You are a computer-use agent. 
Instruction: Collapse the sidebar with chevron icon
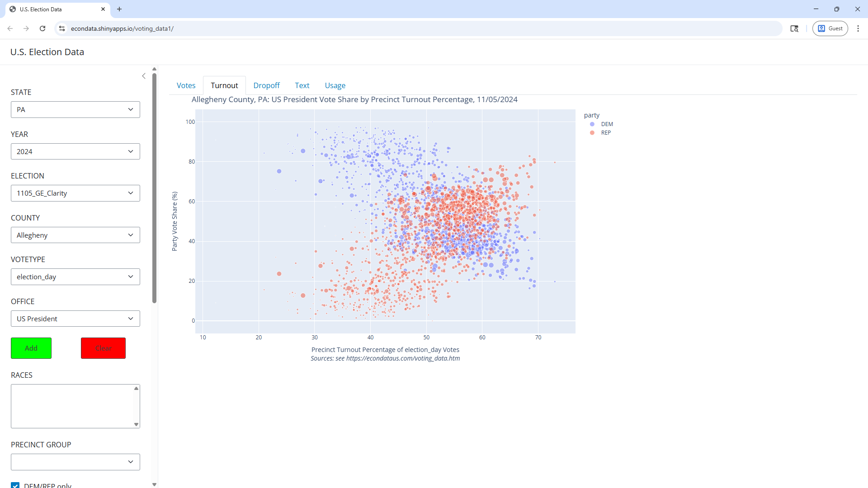pos(144,76)
